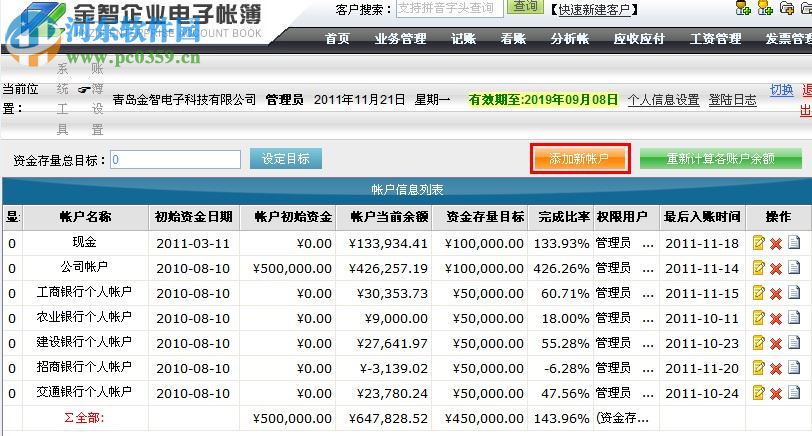Click the orange 添加新帐户 button
Viewport: 812px width, 436px height.
(x=579, y=158)
